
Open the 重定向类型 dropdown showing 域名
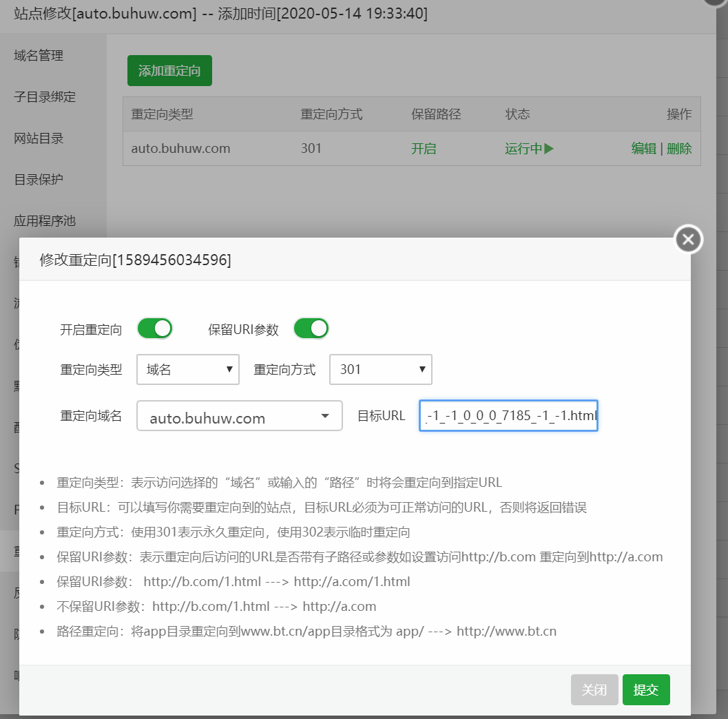(188, 369)
